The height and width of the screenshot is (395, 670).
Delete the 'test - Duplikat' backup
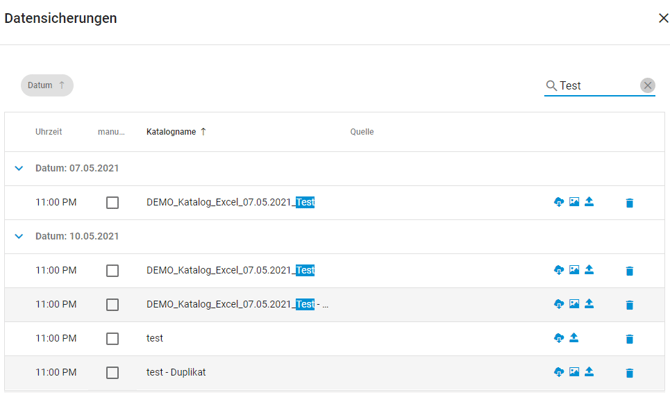click(x=629, y=373)
